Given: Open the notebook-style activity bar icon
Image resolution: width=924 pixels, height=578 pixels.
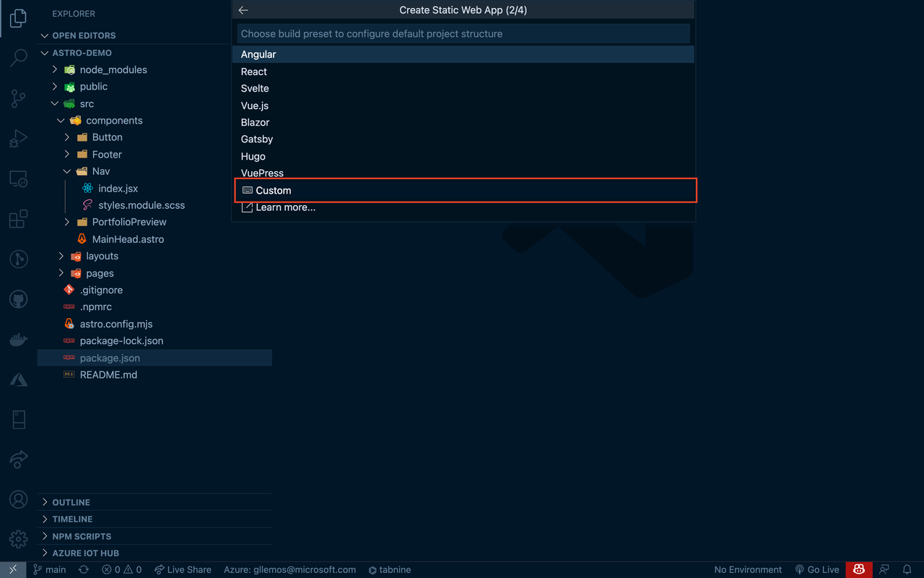Looking at the screenshot, I should pos(19,419).
